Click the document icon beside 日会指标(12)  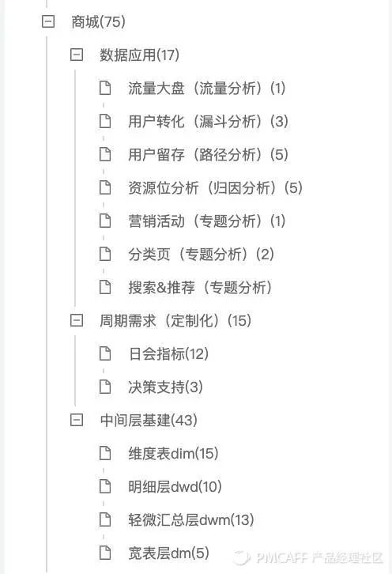coord(105,353)
